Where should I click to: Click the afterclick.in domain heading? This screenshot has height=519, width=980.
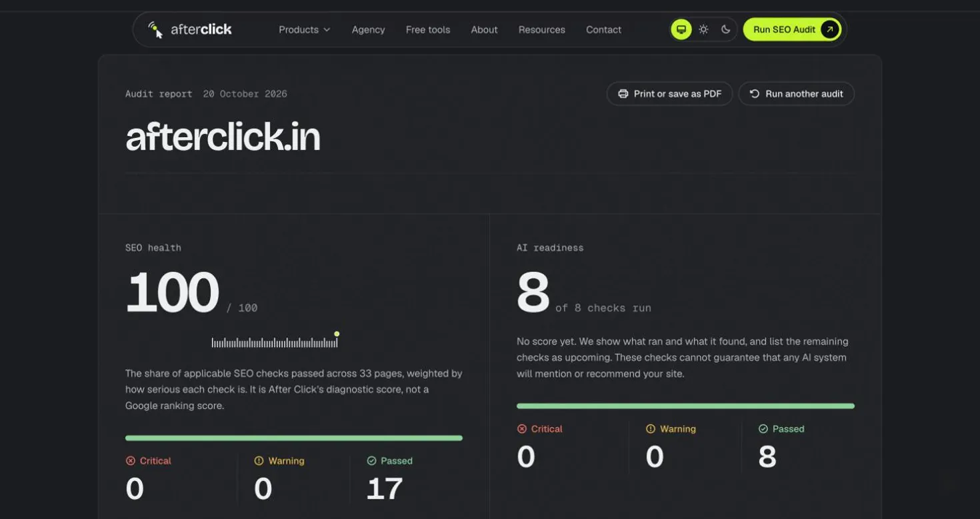click(x=223, y=137)
